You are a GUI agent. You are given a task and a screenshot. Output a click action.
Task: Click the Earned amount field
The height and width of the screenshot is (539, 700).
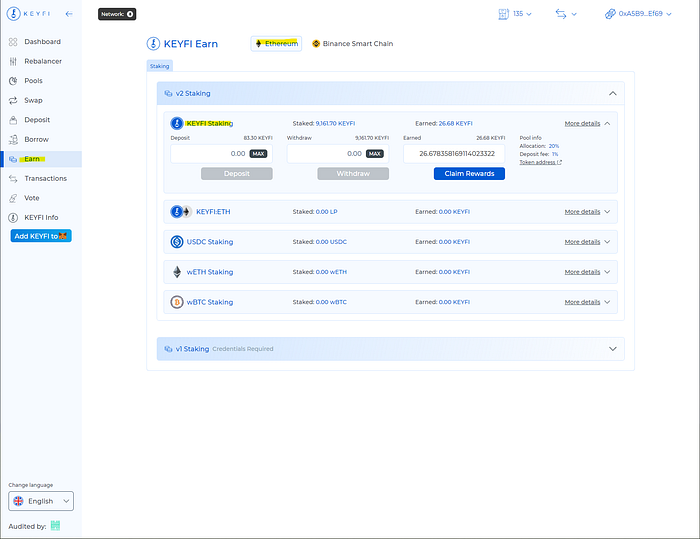tap(454, 154)
